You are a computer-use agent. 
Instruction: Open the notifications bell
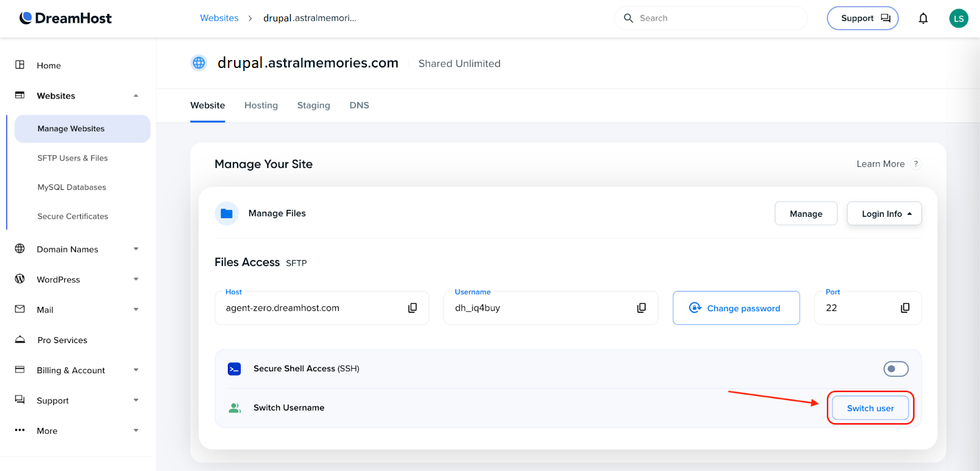(x=923, y=18)
